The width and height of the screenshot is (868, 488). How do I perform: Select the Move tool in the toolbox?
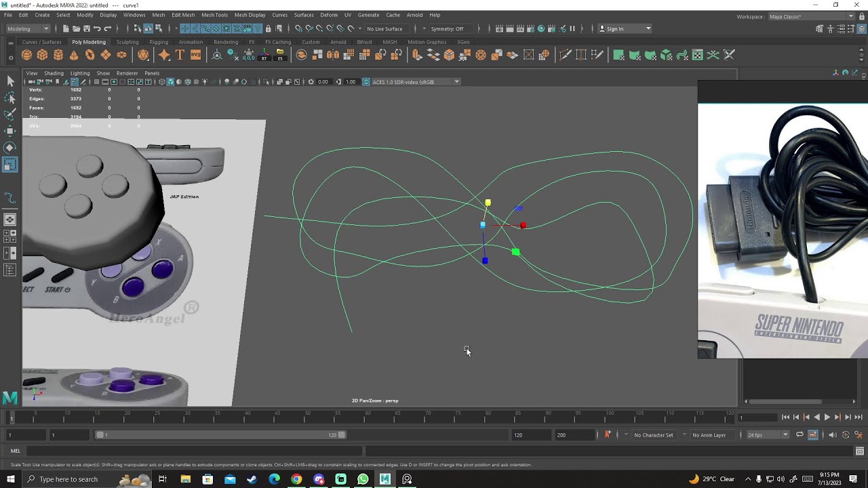[x=10, y=131]
